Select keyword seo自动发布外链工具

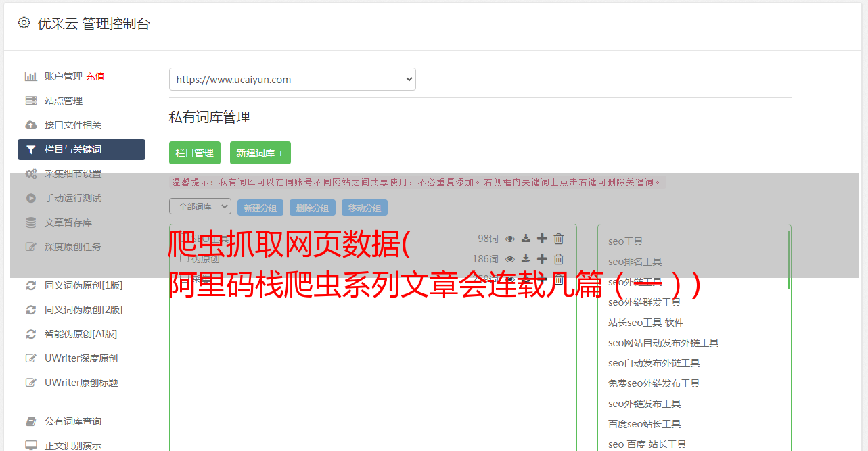pyautogui.click(x=654, y=363)
